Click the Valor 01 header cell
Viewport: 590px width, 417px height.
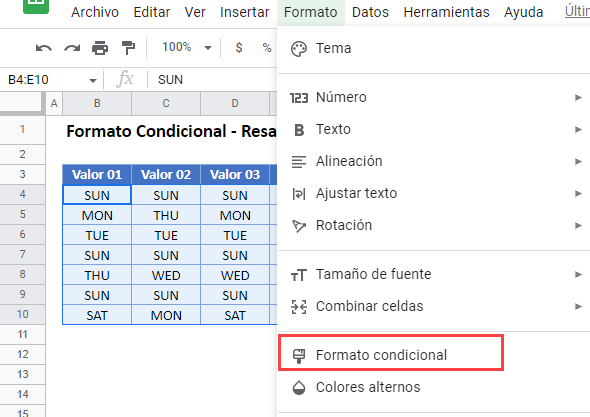pyautogui.click(x=97, y=175)
